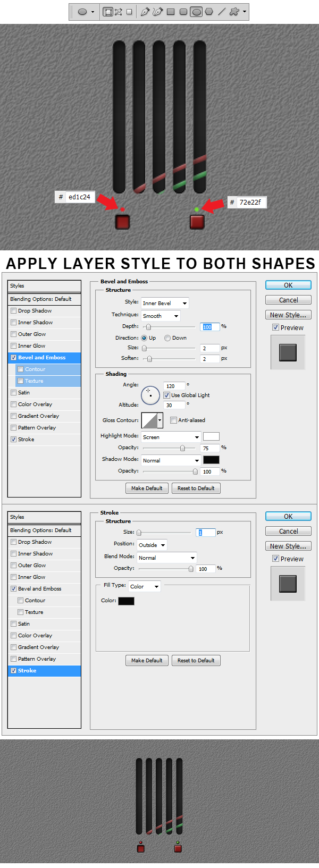Click the Highlight Opacity slider handle
This screenshot has height=868, width=319.
click(x=182, y=448)
